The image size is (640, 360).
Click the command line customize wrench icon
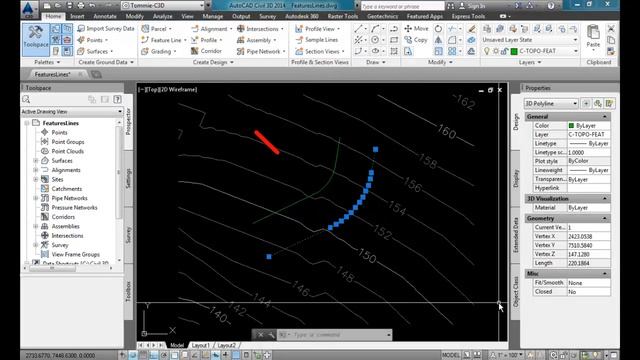coord(271,335)
